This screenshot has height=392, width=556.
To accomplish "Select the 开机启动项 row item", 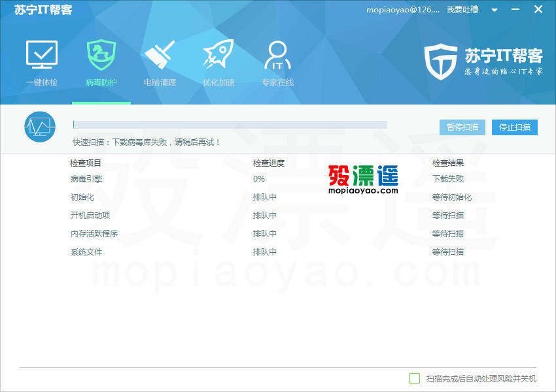I will pyautogui.click(x=90, y=216).
